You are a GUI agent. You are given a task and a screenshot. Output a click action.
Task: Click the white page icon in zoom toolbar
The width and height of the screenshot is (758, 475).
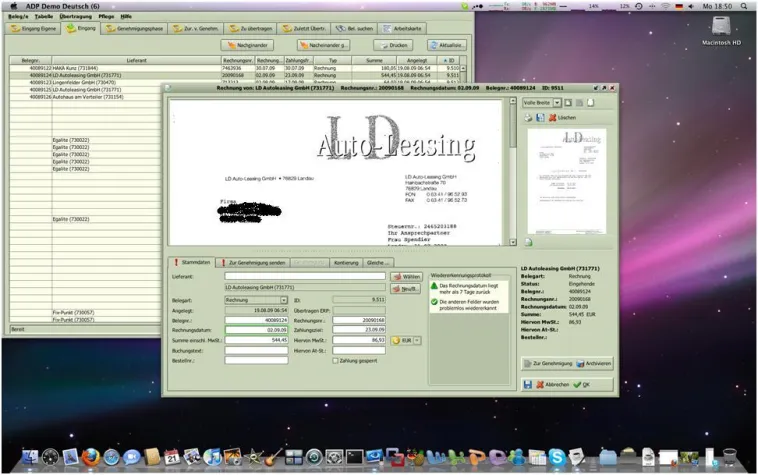point(590,102)
